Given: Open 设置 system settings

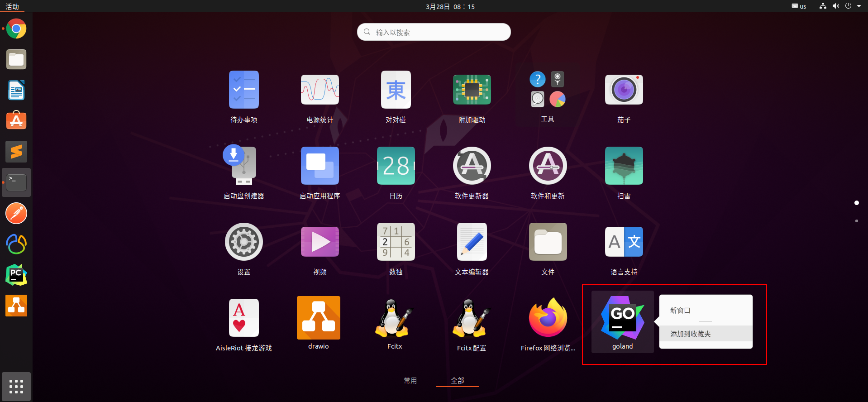Looking at the screenshot, I should click(244, 242).
